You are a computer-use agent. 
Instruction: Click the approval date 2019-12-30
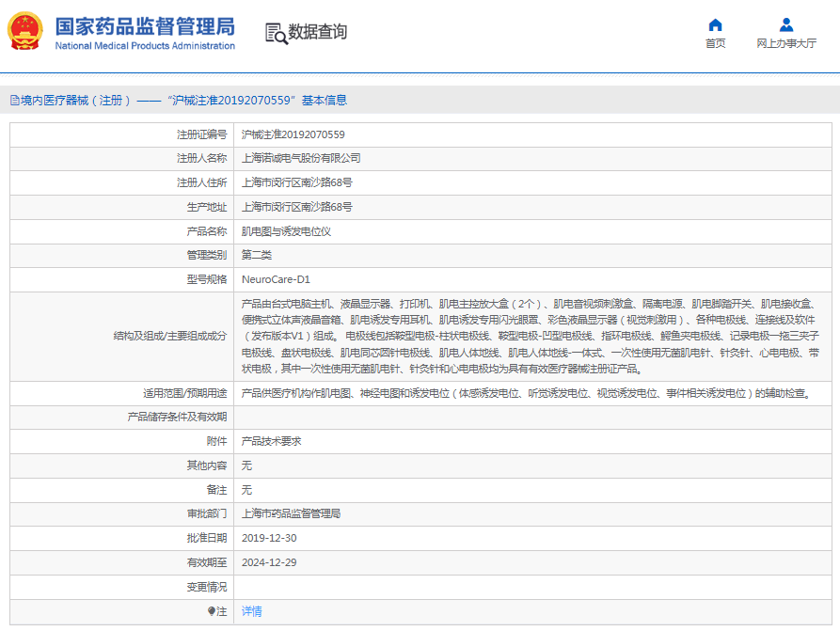269,538
